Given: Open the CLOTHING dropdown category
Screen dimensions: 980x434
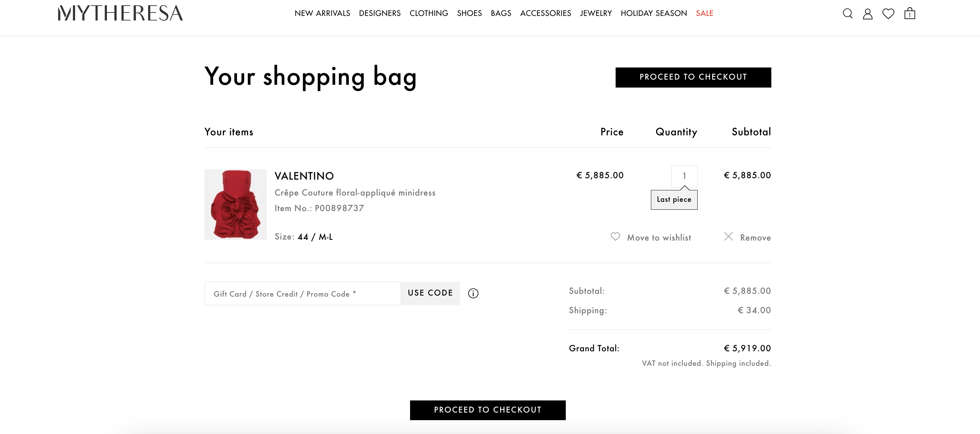Looking at the screenshot, I should coord(429,12).
